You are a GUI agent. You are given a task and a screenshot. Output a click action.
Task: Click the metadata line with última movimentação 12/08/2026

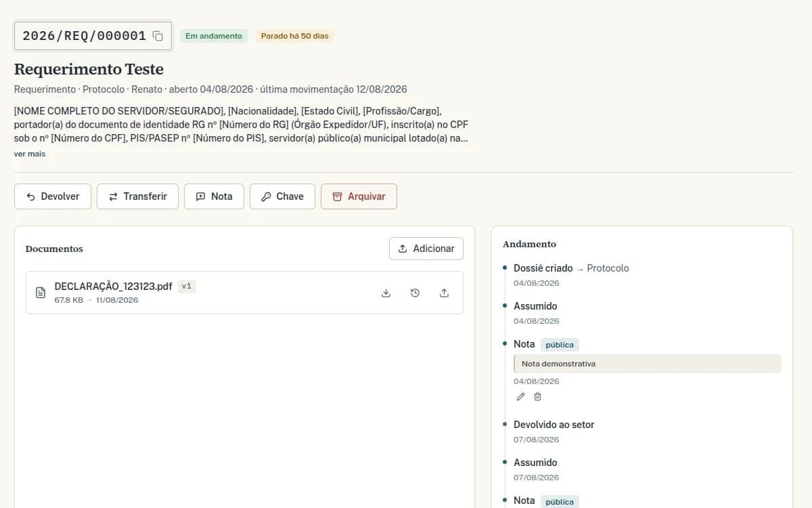pyautogui.click(x=210, y=89)
